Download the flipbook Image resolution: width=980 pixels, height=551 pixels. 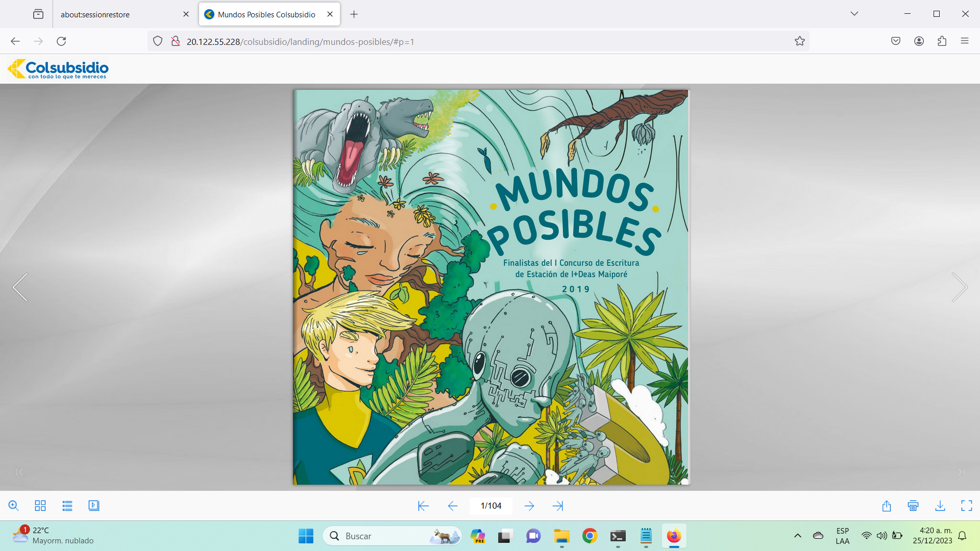coord(940,506)
